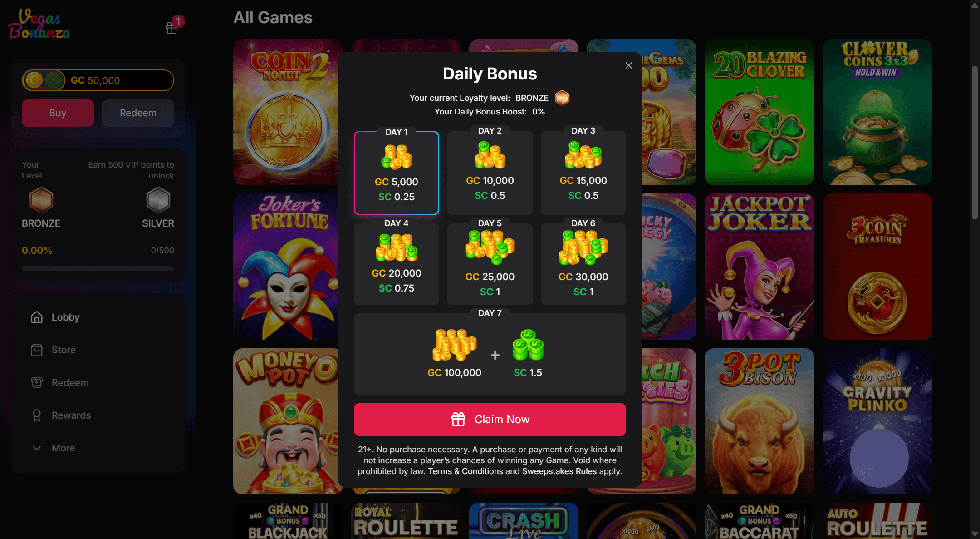
Task: Close the Daily Bonus dialog
Action: pos(628,65)
